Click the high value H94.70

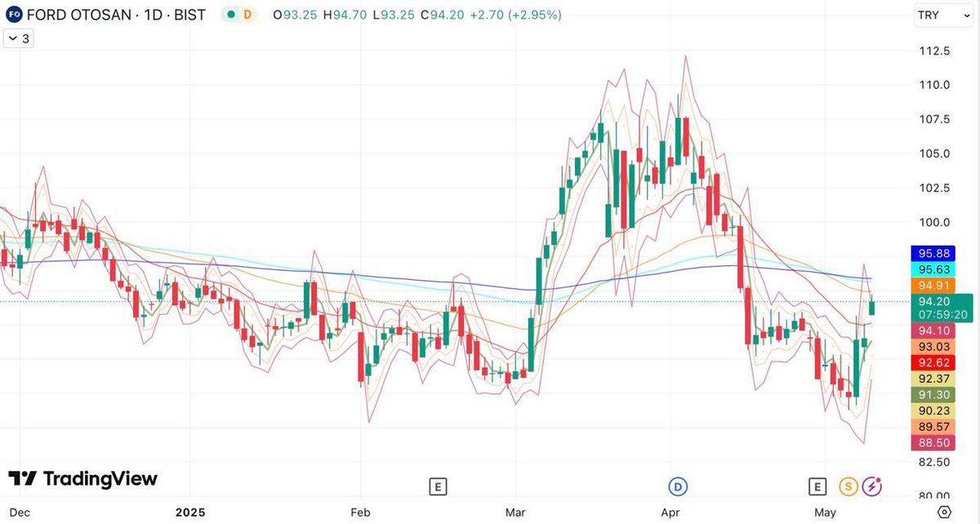(x=344, y=15)
